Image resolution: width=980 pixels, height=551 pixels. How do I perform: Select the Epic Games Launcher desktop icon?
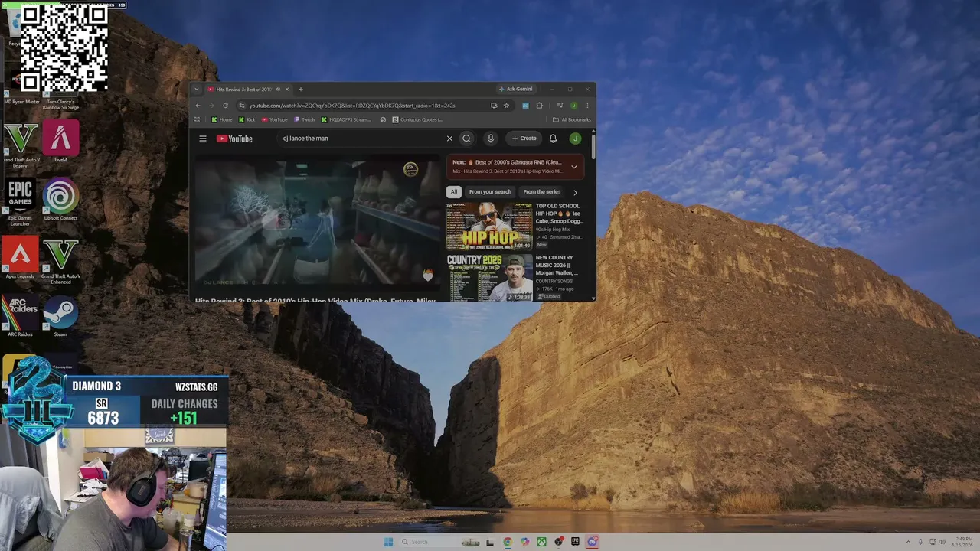pyautogui.click(x=20, y=202)
